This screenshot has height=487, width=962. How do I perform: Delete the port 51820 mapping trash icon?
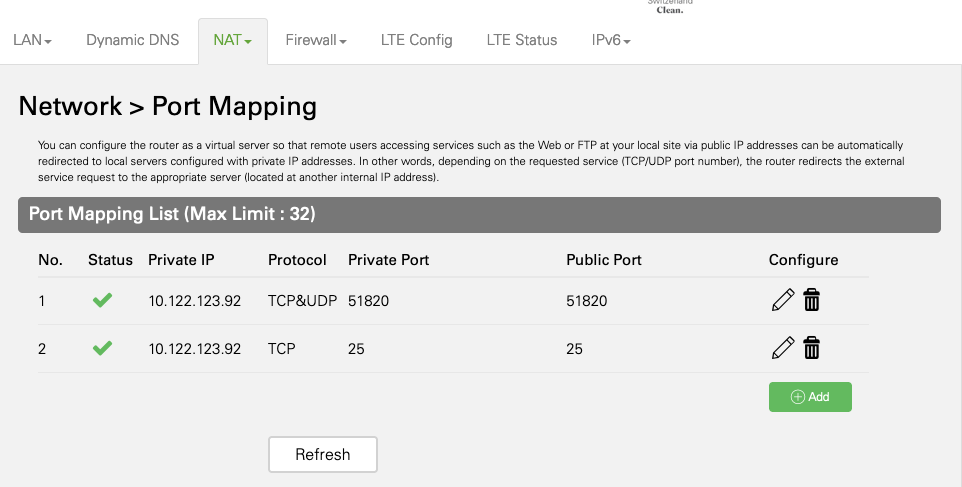pyautogui.click(x=812, y=299)
